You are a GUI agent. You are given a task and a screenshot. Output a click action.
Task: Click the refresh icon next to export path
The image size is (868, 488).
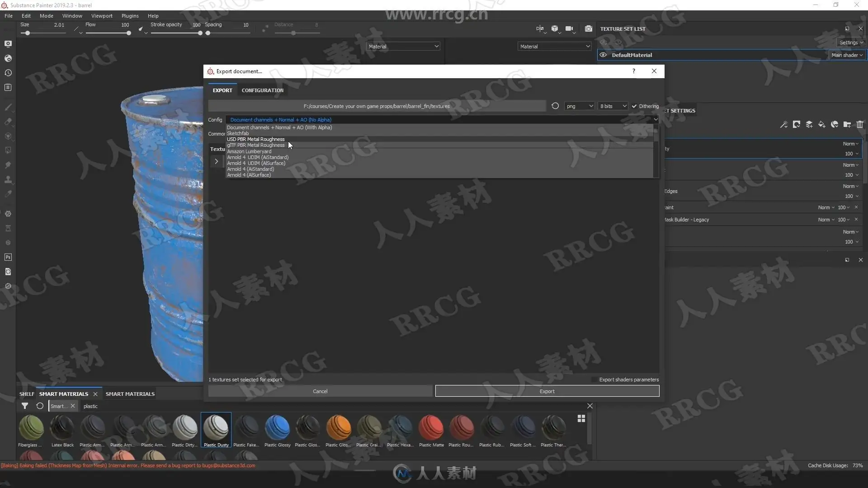555,106
